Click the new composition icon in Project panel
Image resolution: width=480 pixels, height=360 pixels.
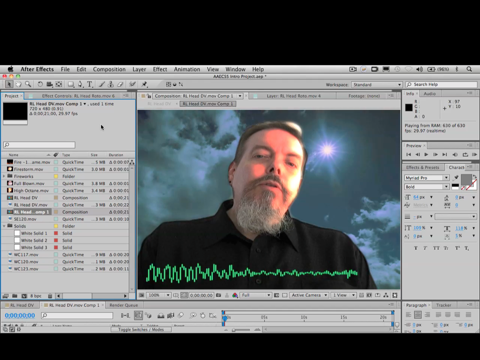pos(24,296)
